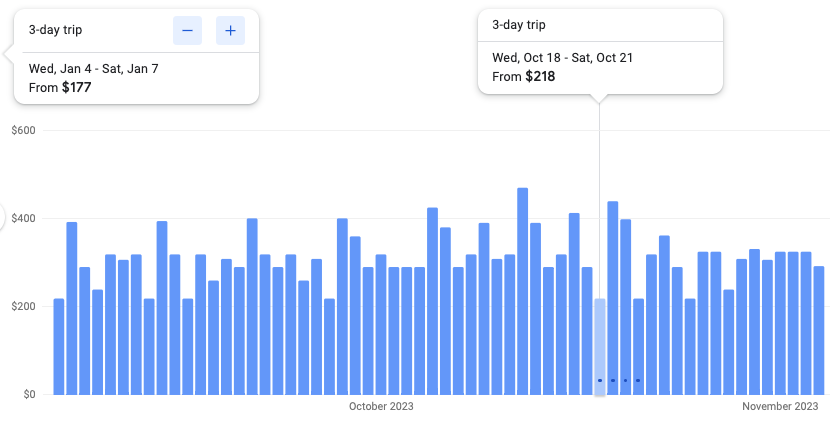Click the tallest bar in the chart
This screenshot has height=429, width=837.
[x=522, y=290]
